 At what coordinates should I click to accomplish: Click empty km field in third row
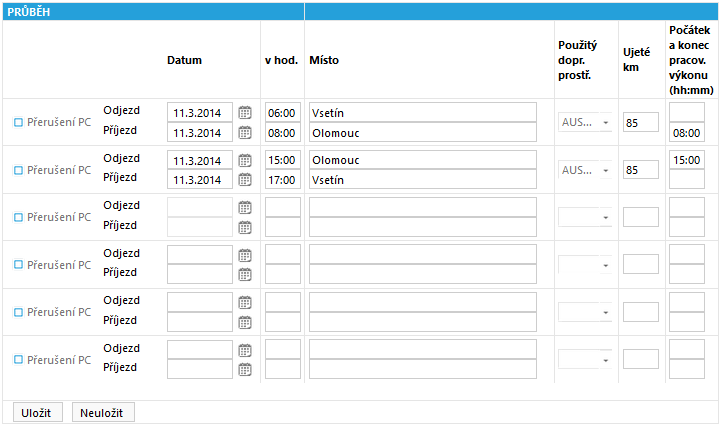pyautogui.click(x=641, y=217)
